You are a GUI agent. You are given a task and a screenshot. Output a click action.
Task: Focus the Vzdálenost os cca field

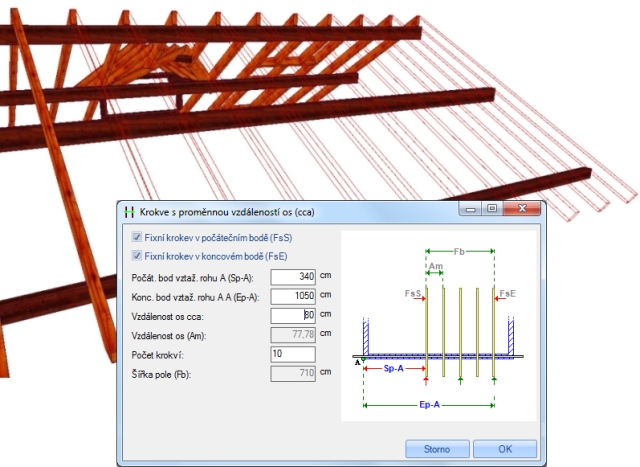pyautogui.click(x=293, y=315)
